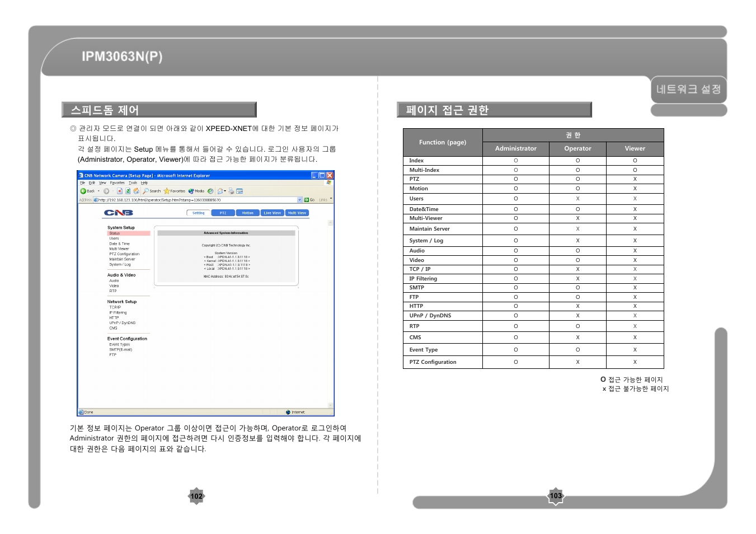Open Maintain Server in the sidebar

coord(122,259)
